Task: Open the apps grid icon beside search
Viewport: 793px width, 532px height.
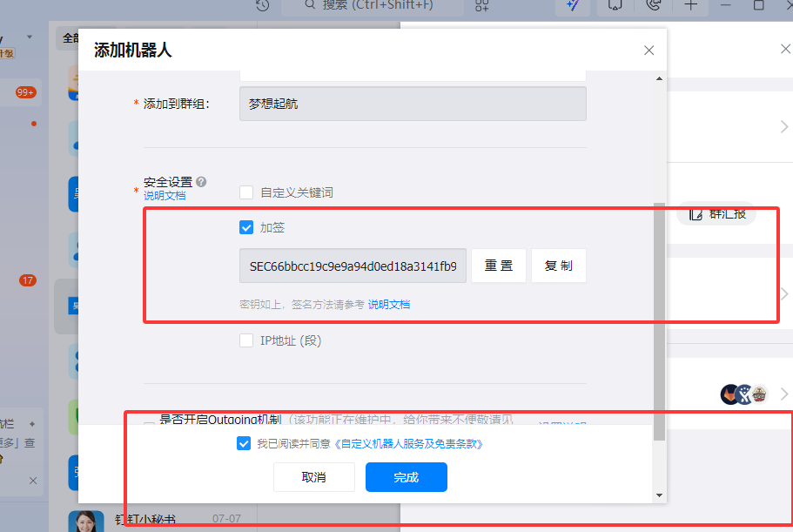Action: tap(481, 5)
